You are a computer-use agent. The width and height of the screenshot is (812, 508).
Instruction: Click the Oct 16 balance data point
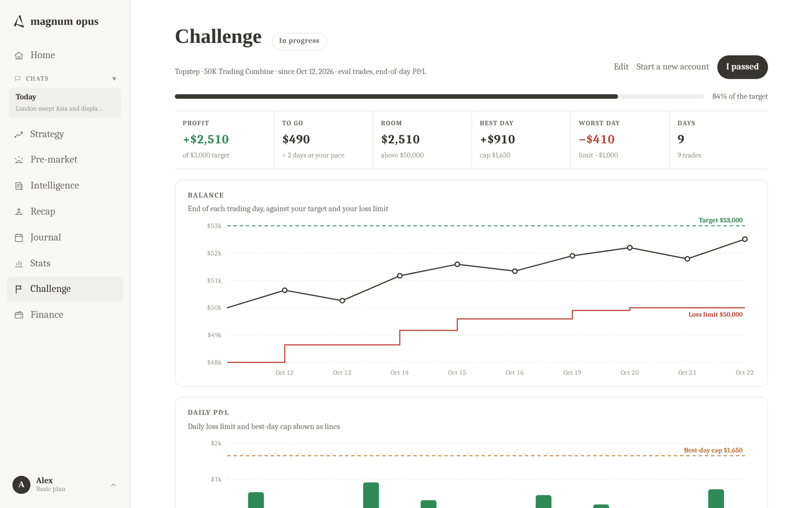[x=515, y=271]
